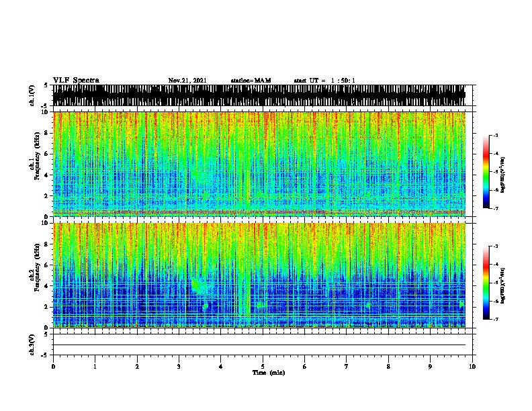Screen dimensions: 532x411
Task: Click the -7 label on ch.2 color scale
Action: [496, 319]
